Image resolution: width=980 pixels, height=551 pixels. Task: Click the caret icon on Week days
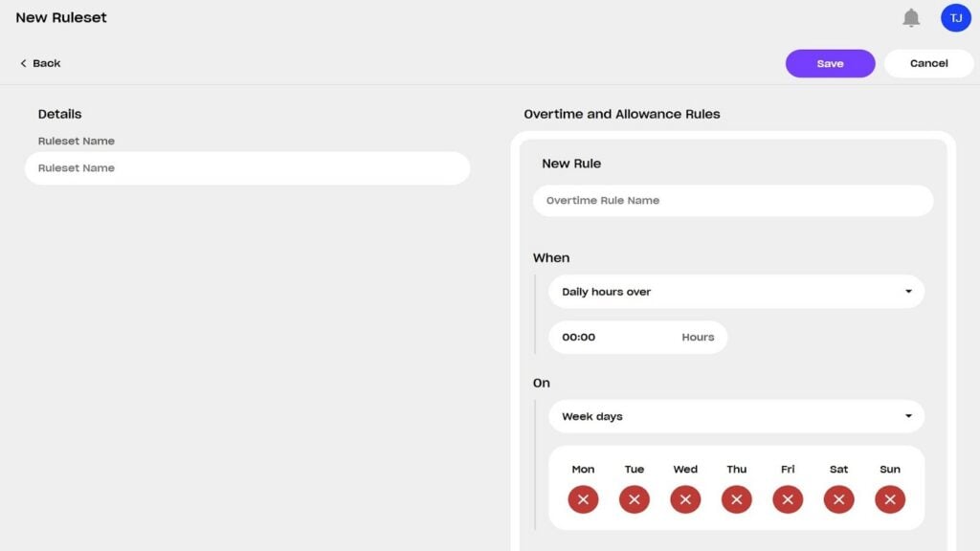coord(909,416)
